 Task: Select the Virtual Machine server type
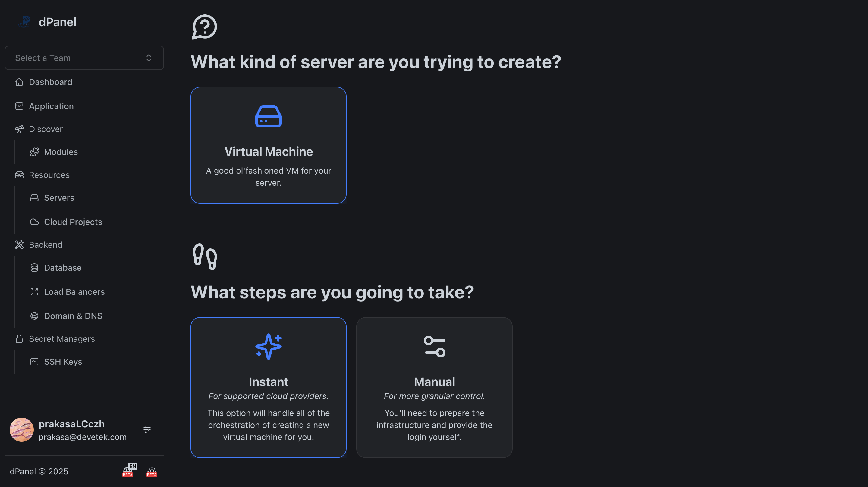tap(268, 145)
